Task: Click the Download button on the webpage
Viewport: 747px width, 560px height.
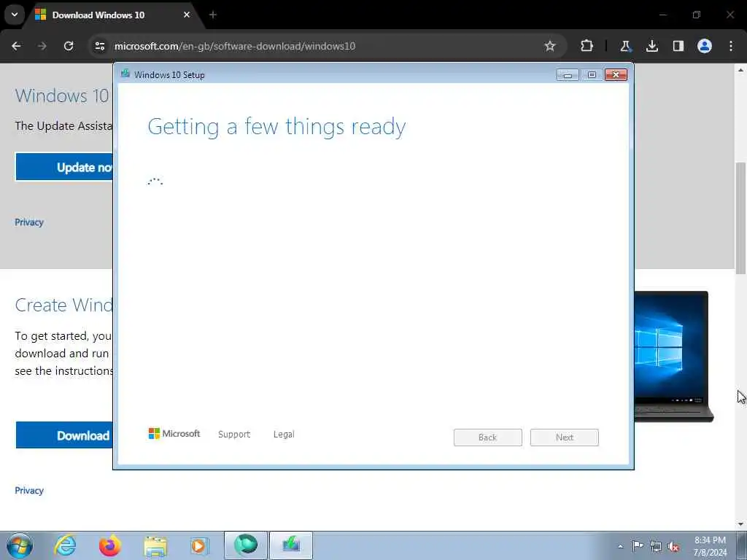Action: point(64,435)
